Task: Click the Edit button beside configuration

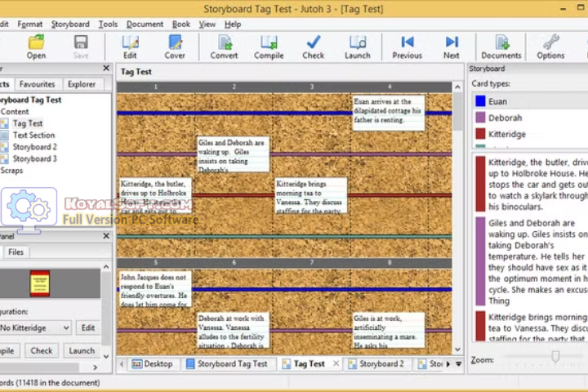Action: (87, 327)
